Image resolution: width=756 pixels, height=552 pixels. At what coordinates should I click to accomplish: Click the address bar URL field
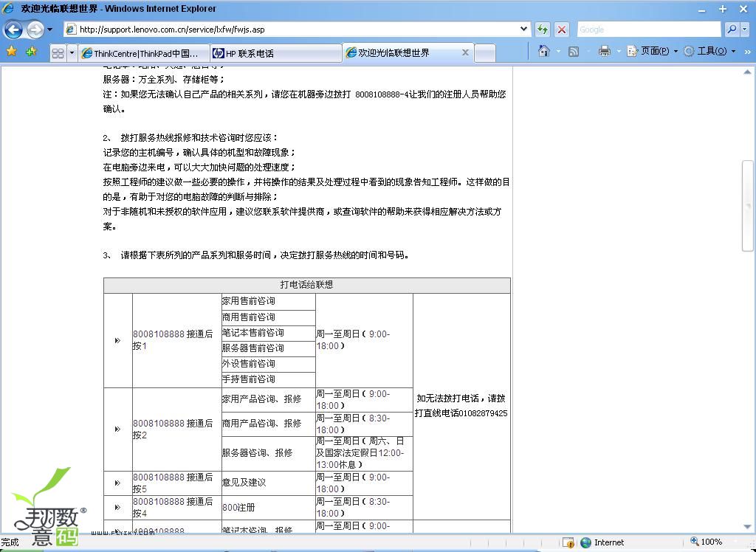(297, 30)
